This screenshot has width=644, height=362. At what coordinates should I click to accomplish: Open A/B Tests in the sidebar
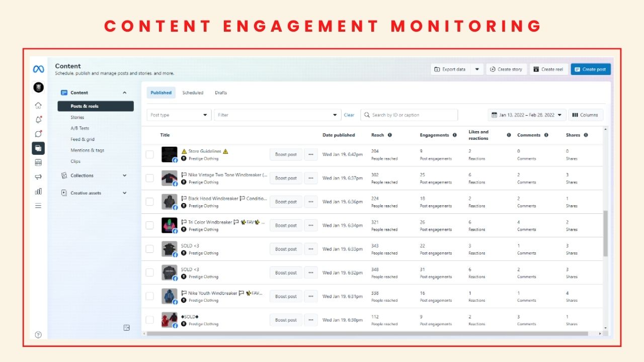(80, 128)
